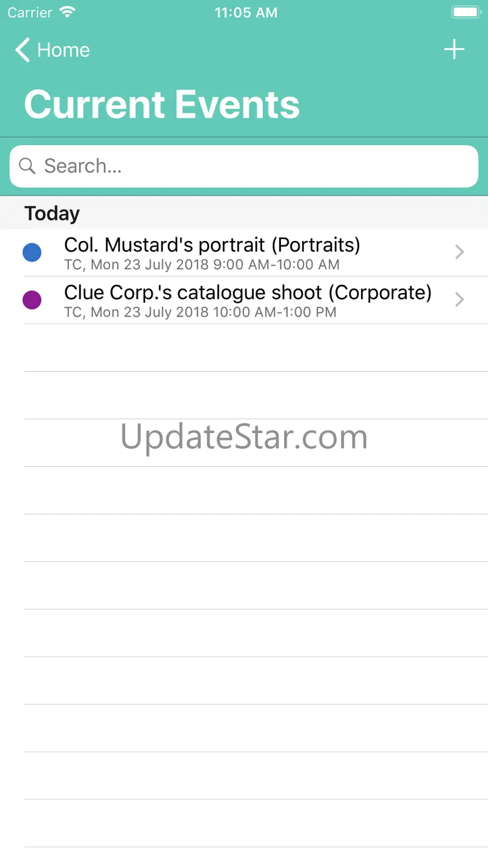Click the 9:00 AM-10:00 AM event time line
The image size is (488, 868).
point(202,265)
